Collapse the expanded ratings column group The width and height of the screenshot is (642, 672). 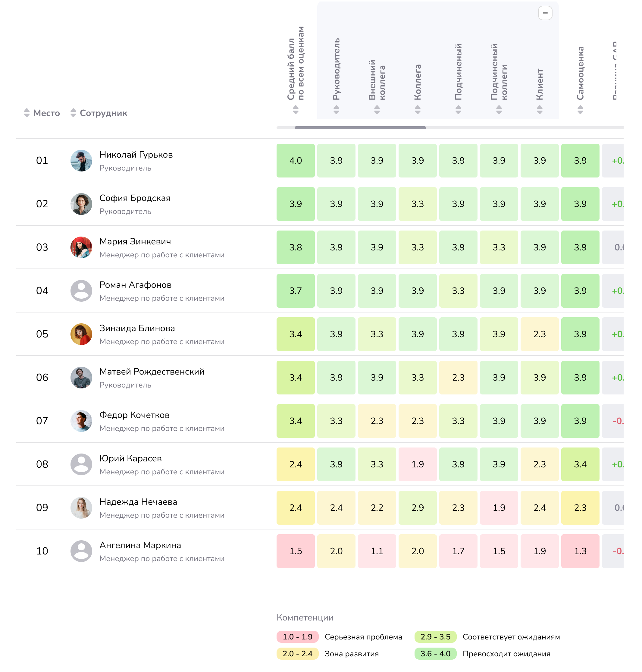[x=545, y=13]
